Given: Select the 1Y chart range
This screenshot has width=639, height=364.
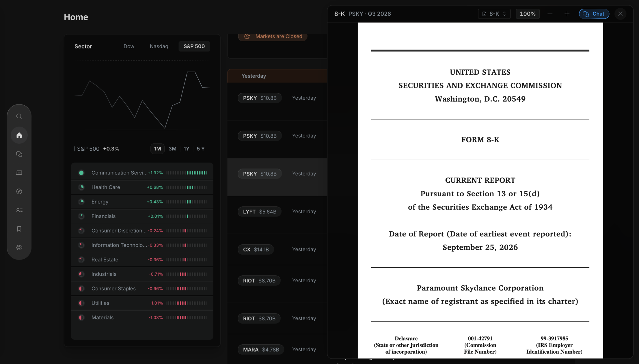Looking at the screenshot, I should [x=187, y=149].
